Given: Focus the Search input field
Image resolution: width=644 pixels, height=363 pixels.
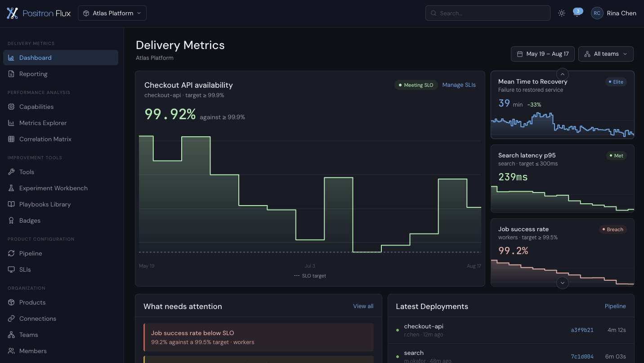Looking at the screenshot, I should tap(487, 13).
